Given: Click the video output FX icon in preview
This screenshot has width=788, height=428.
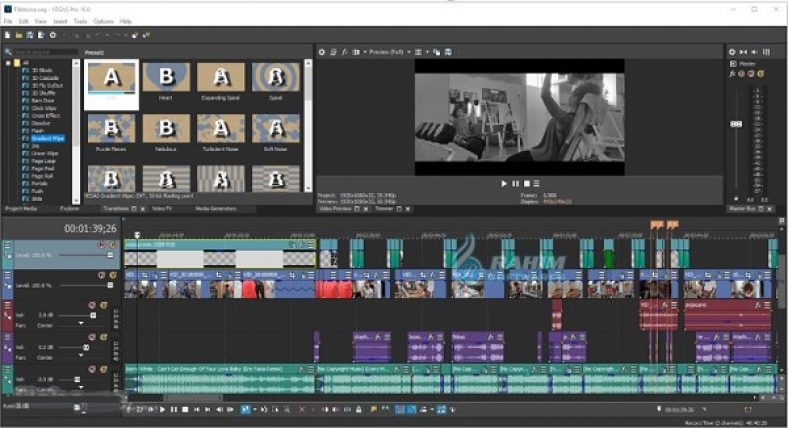Looking at the screenshot, I should pyautogui.click(x=344, y=51).
